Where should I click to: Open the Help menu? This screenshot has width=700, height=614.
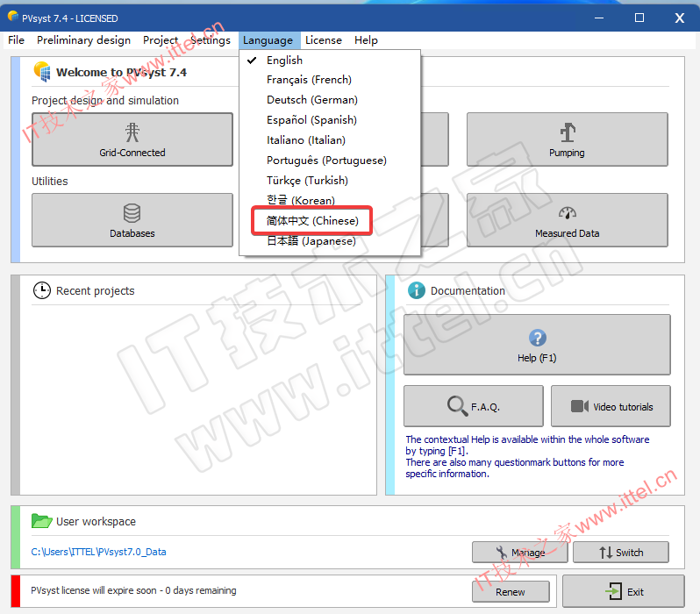366,40
